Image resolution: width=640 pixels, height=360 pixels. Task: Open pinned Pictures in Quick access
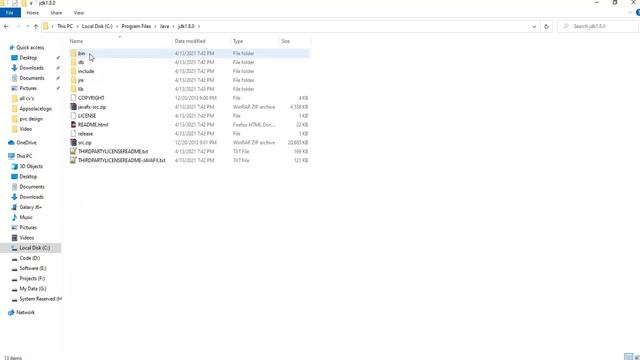pos(28,88)
